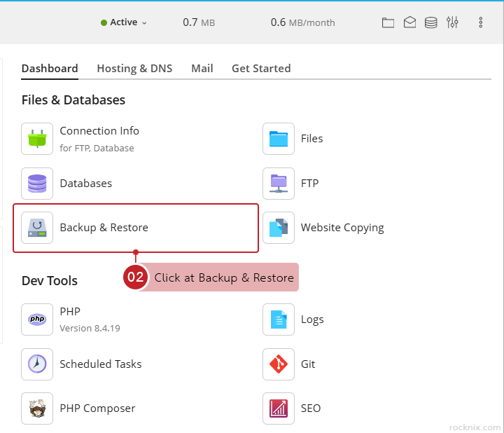
Task: Click the Scheduled Tasks clock icon
Action: (37, 364)
